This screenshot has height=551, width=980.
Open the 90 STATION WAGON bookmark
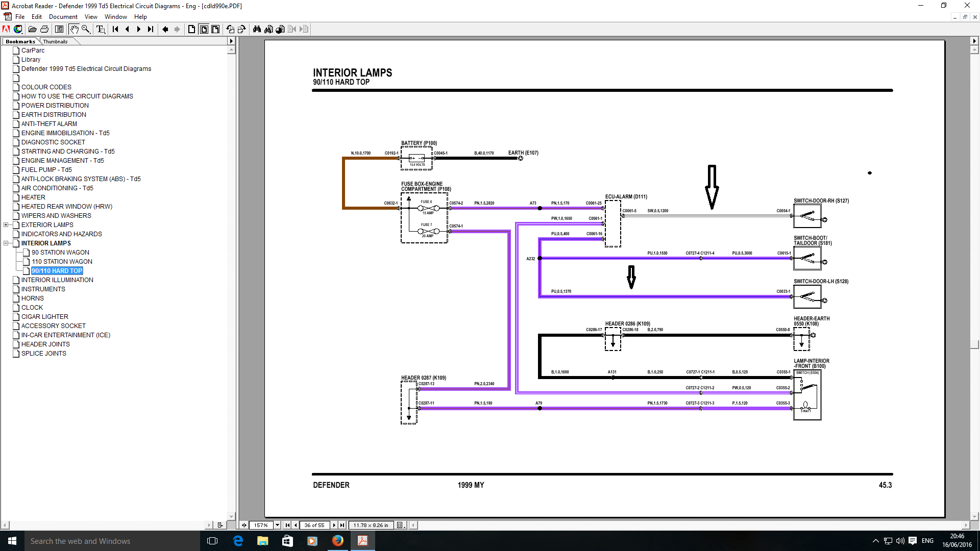[x=60, y=252]
